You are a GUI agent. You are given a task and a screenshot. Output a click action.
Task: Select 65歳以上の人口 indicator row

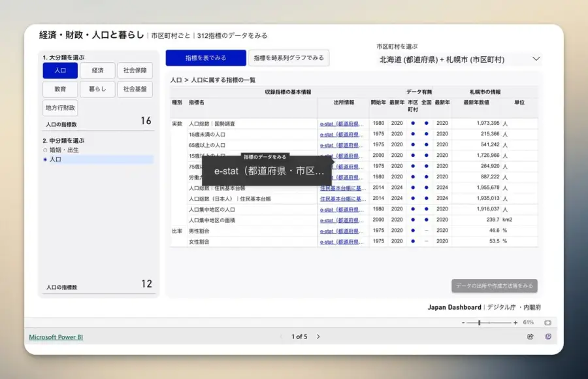point(207,145)
